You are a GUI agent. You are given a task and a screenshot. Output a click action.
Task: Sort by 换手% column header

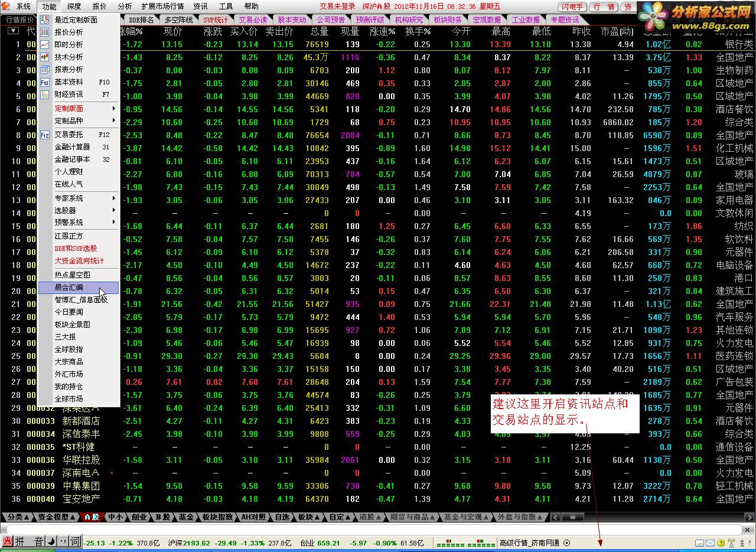[418, 31]
